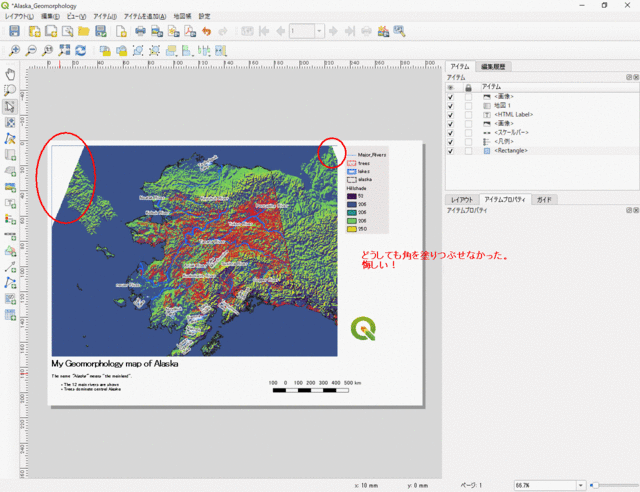640x492 pixels.
Task: Open the 編集(E) menu
Action: coord(50,16)
